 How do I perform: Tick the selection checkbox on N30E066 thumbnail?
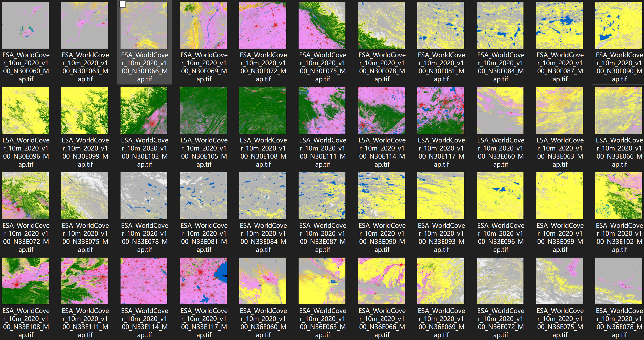(x=123, y=4)
